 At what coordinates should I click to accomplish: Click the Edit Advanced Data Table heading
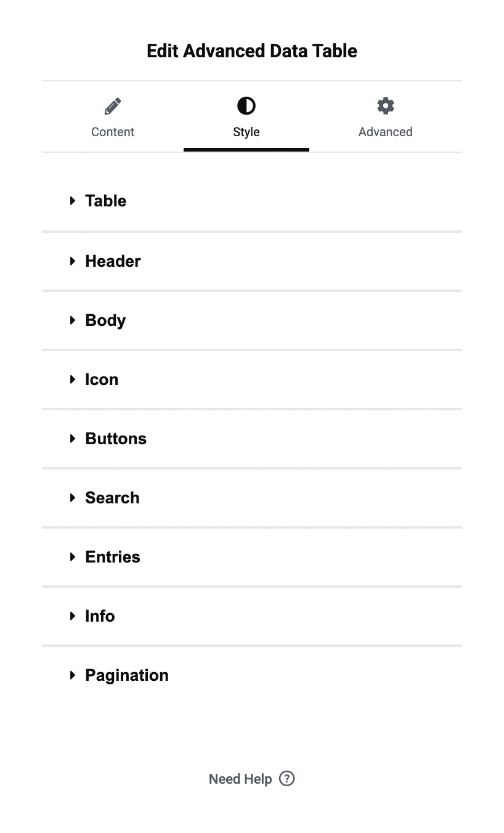[x=251, y=51]
